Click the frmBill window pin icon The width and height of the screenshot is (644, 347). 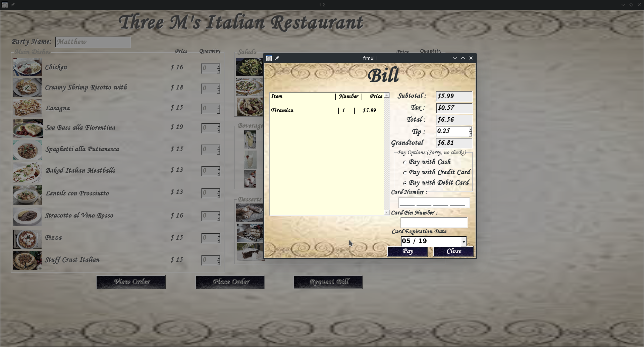click(x=277, y=58)
